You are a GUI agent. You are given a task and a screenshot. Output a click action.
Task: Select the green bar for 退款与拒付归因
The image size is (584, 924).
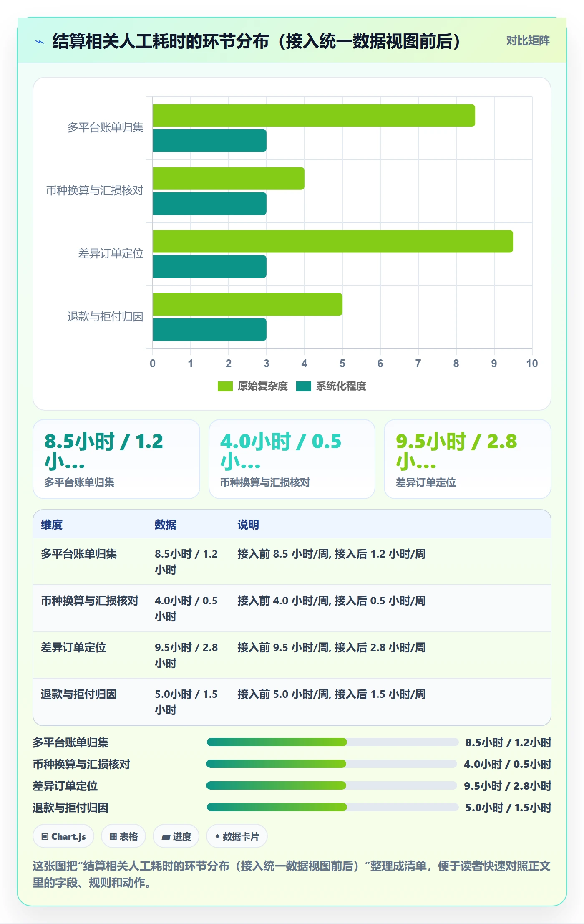click(247, 304)
